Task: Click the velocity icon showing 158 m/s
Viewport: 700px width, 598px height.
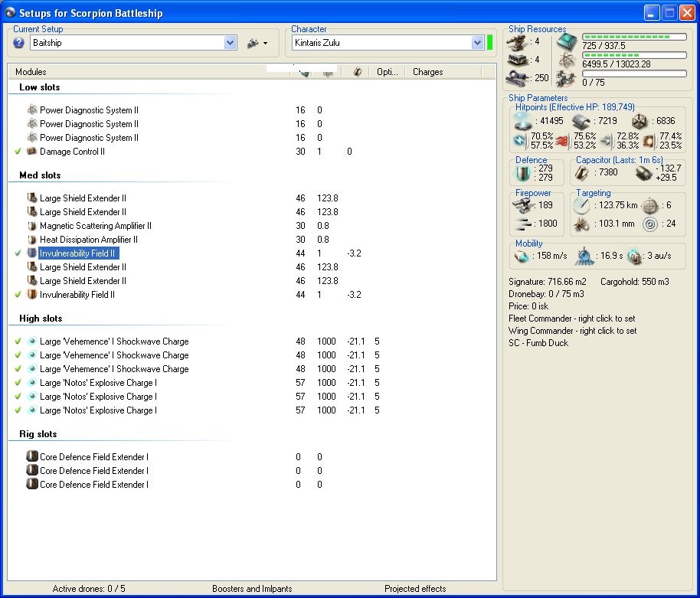Action: (522, 257)
